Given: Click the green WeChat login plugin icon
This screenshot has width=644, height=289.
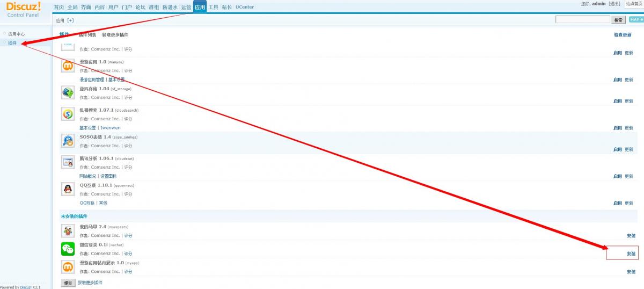Looking at the screenshot, I should click(x=68, y=249).
